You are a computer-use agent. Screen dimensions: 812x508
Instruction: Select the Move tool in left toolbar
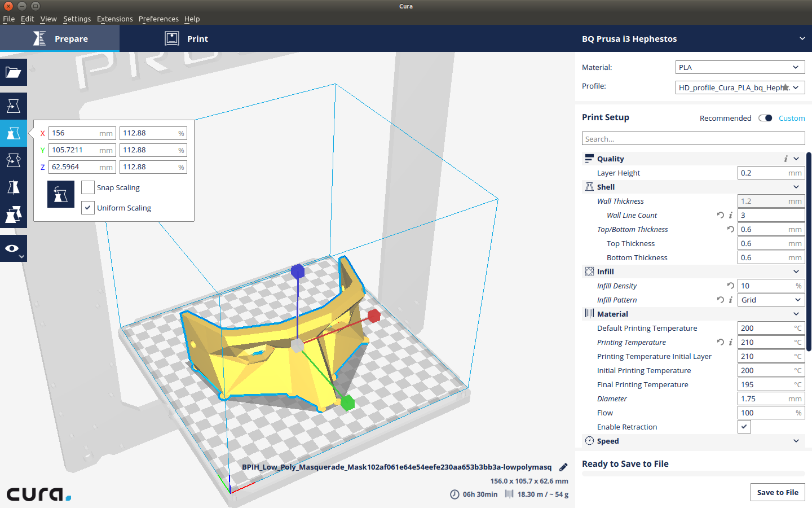tap(14, 106)
